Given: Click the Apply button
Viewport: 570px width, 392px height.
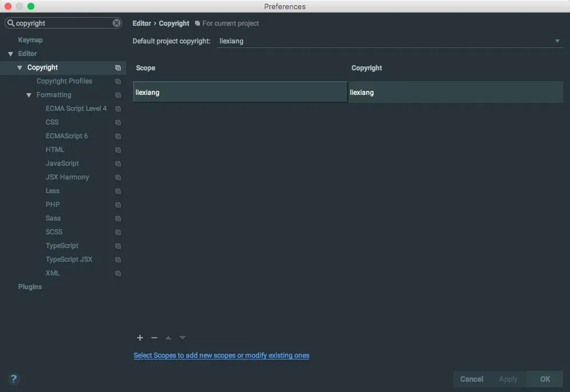Looking at the screenshot, I should [x=508, y=379].
